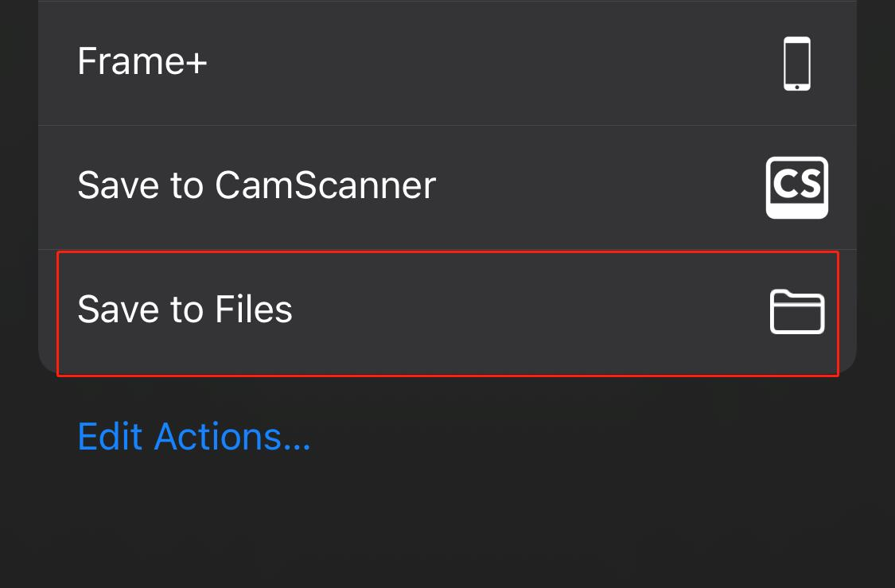Tap the word "Actions…" in blue text
The image size is (895, 588).
point(232,436)
